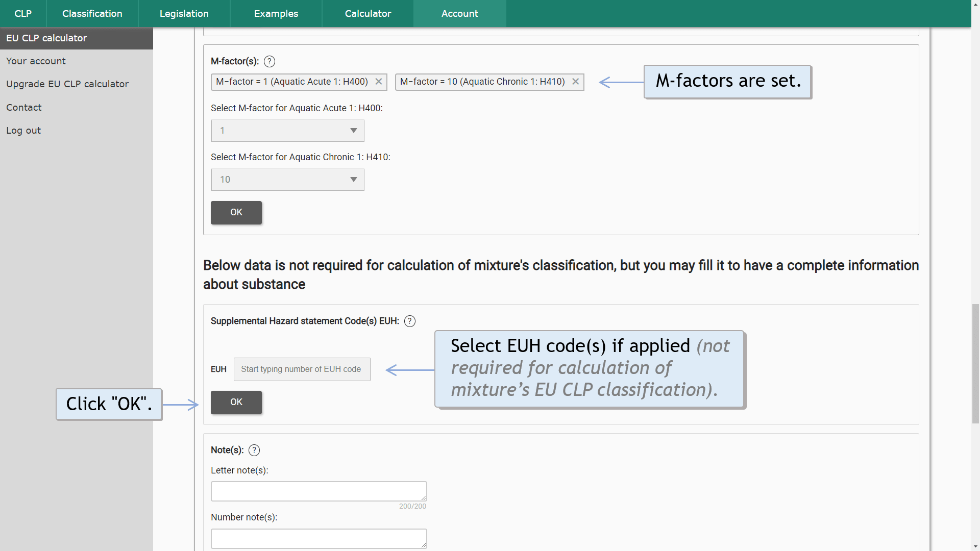Click OK button under EUH section

pyautogui.click(x=236, y=402)
